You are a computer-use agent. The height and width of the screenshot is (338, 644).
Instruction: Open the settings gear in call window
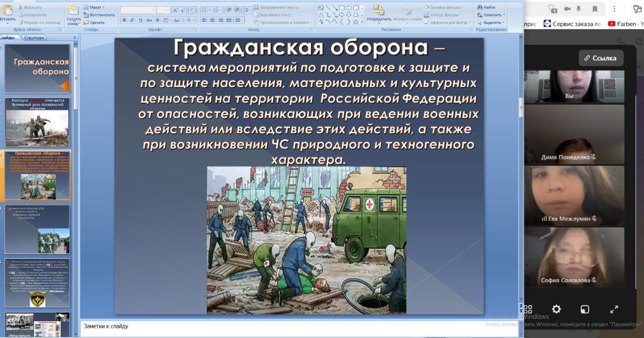[556, 309]
